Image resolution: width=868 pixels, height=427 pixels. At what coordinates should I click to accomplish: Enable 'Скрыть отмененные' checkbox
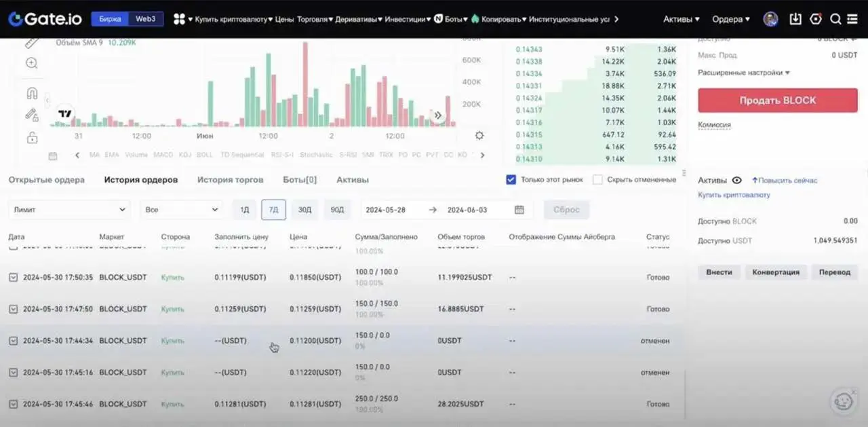[597, 180]
